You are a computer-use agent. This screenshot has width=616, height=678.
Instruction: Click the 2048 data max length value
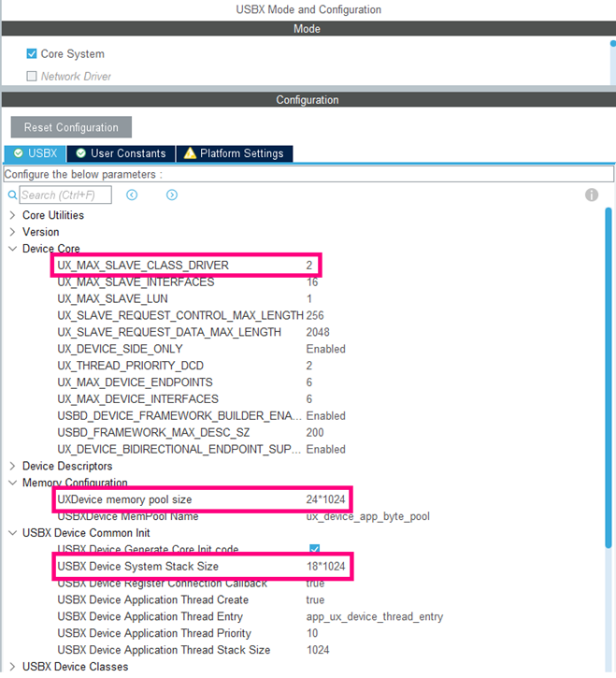point(318,333)
